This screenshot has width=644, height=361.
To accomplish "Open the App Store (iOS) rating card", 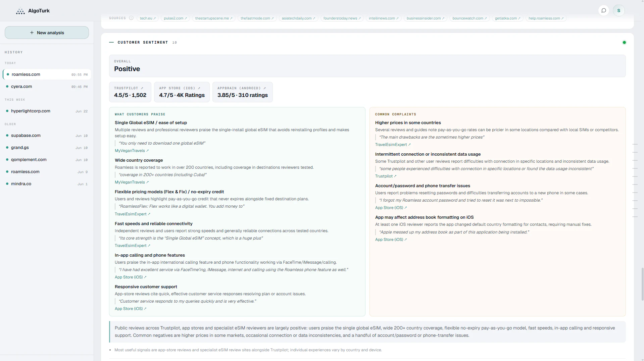I will pyautogui.click(x=182, y=92).
